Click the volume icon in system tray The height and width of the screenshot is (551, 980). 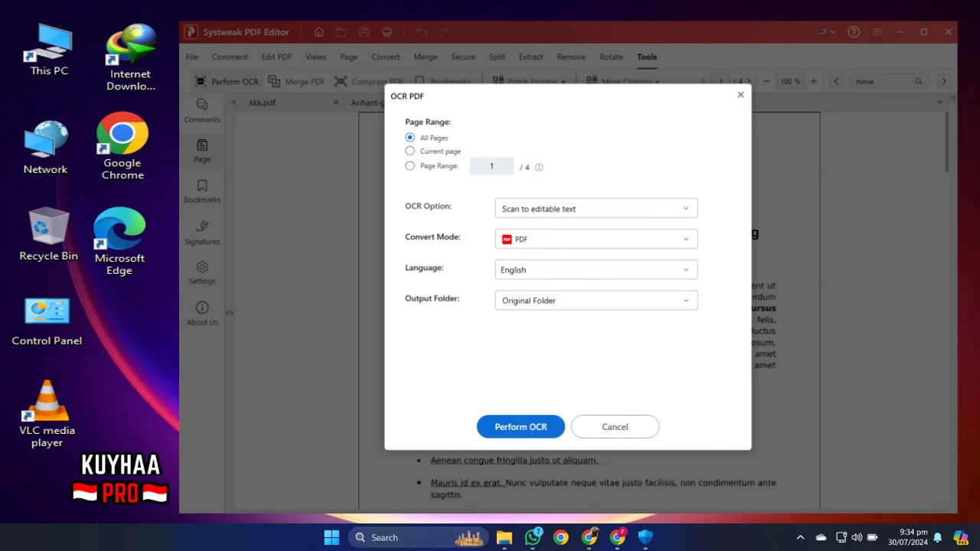point(856,537)
